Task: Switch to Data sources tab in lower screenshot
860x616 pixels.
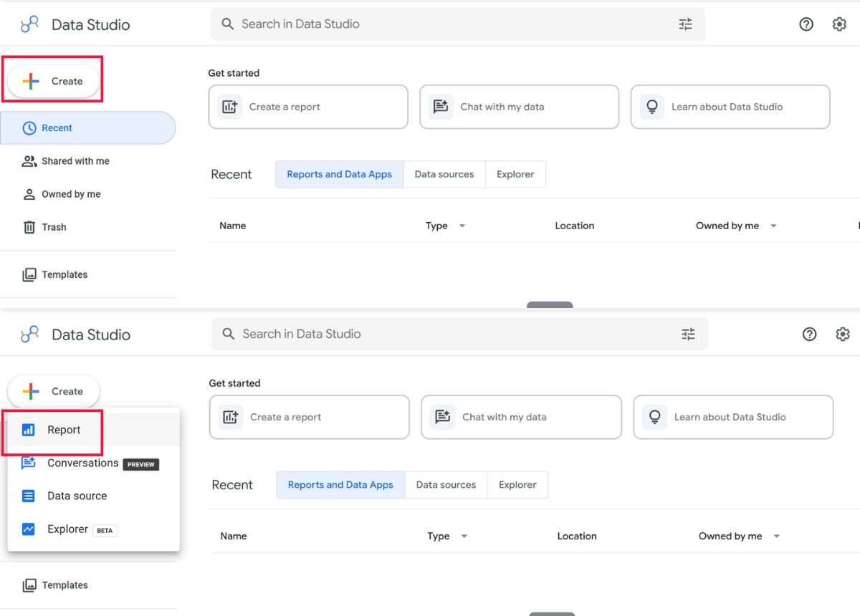Action: (x=446, y=485)
